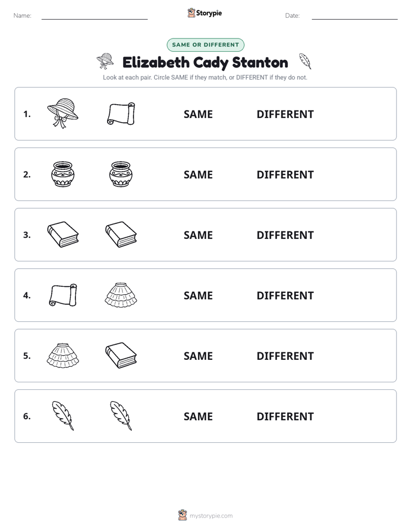Viewport: 411px width, 532px height.
Task: Select SAME for pair number 6
Action: 198,416
